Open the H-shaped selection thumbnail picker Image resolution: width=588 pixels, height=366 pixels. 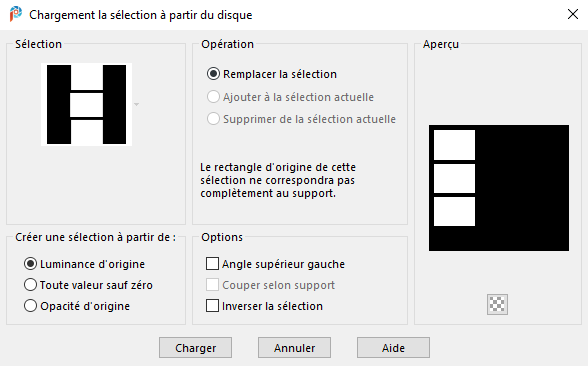coord(86,104)
